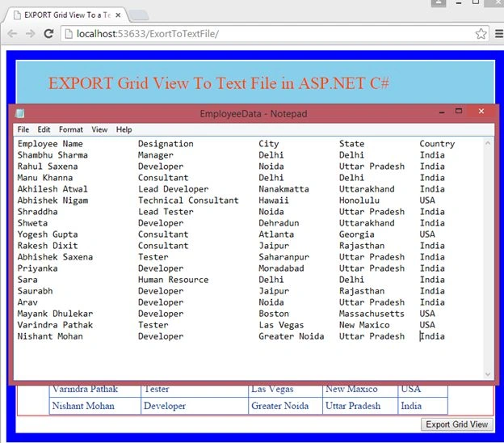Click 'Shambhu Sharma' in Notepad

click(x=52, y=155)
